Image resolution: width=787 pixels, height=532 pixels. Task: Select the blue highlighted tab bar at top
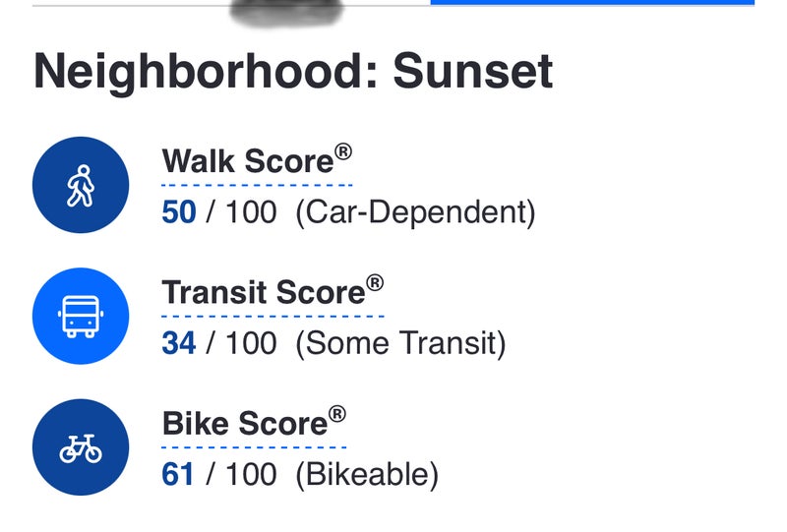click(591, 3)
